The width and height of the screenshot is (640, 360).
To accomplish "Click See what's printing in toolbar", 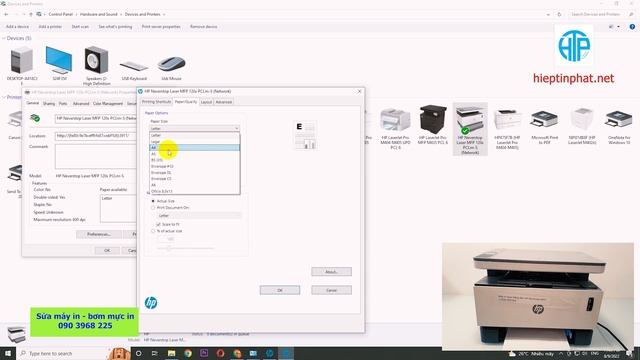I will pyautogui.click(x=116, y=27).
